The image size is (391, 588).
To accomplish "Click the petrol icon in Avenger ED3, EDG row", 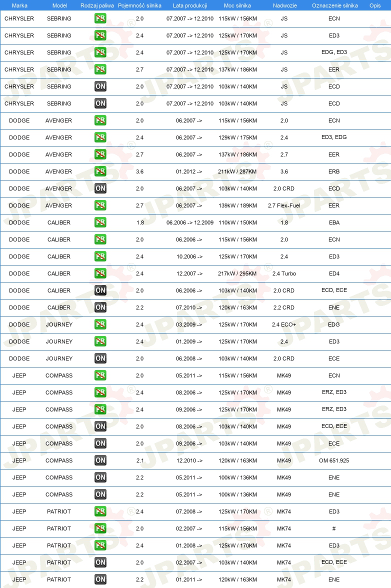I will [100, 137].
